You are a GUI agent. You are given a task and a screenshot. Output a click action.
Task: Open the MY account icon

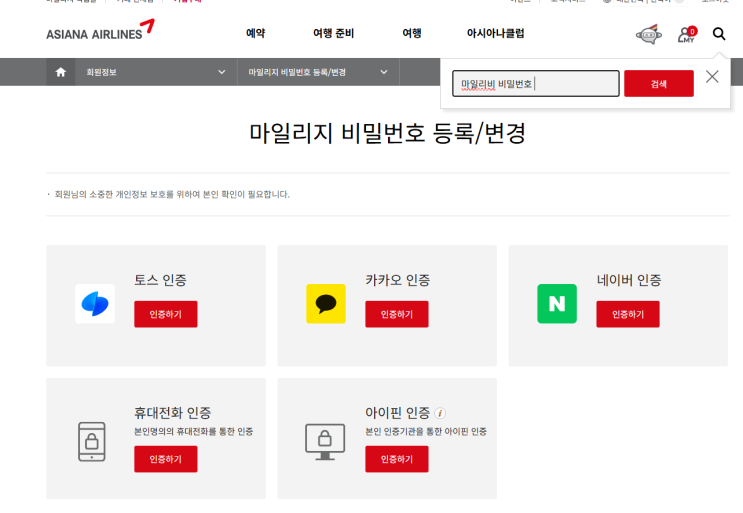[687, 34]
